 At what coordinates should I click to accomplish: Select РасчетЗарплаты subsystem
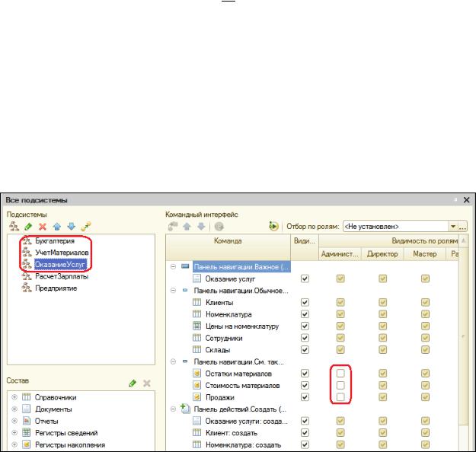click(x=62, y=276)
